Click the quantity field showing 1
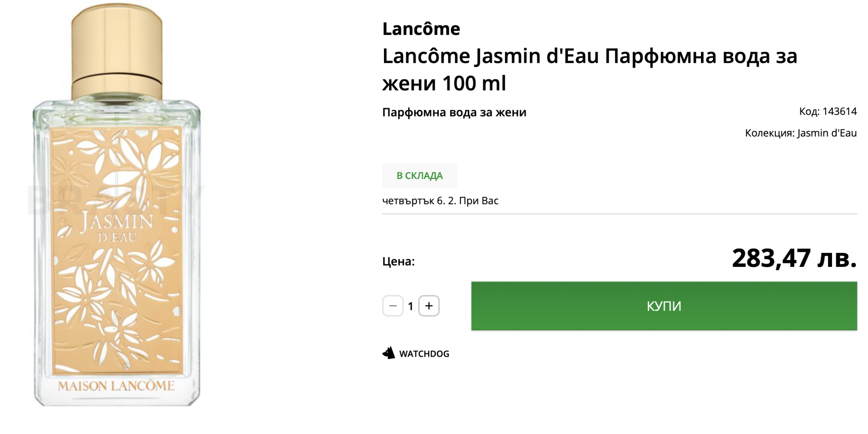 click(410, 306)
